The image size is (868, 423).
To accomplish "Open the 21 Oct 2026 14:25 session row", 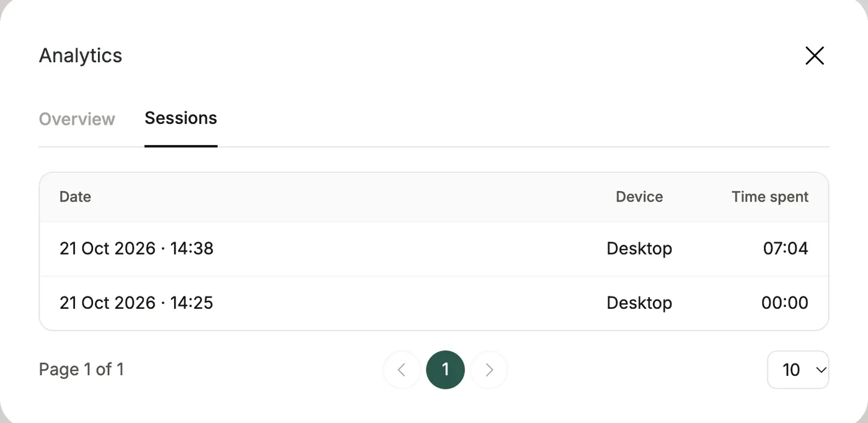I will click(x=434, y=303).
